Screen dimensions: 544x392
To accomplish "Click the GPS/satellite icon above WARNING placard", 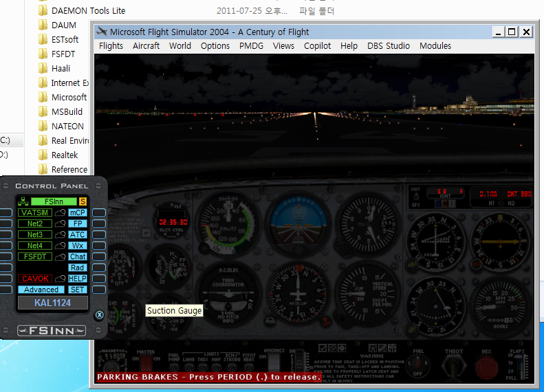I will 373,348.
